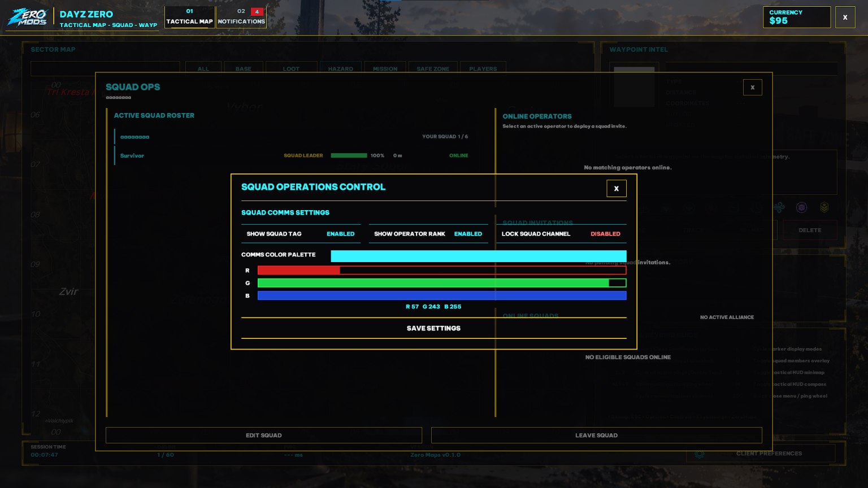The height and width of the screenshot is (488, 868).
Task: Select the ALL map filter
Action: [203, 68]
